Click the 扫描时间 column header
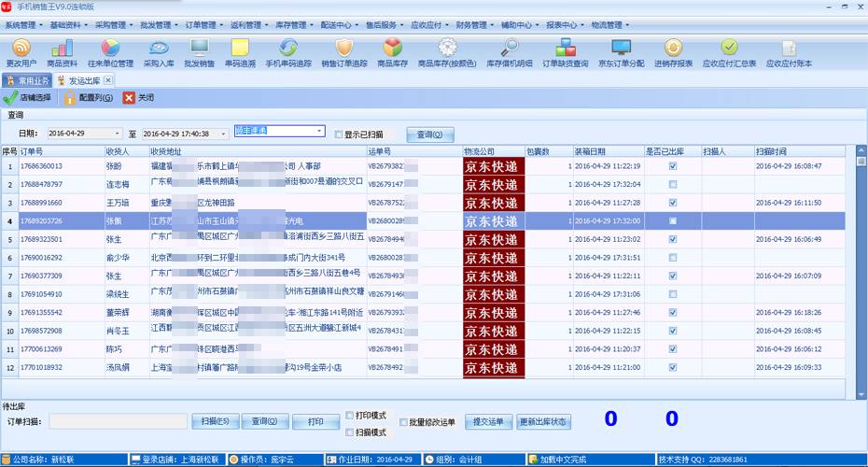The image size is (868, 467). pyautogui.click(x=799, y=151)
